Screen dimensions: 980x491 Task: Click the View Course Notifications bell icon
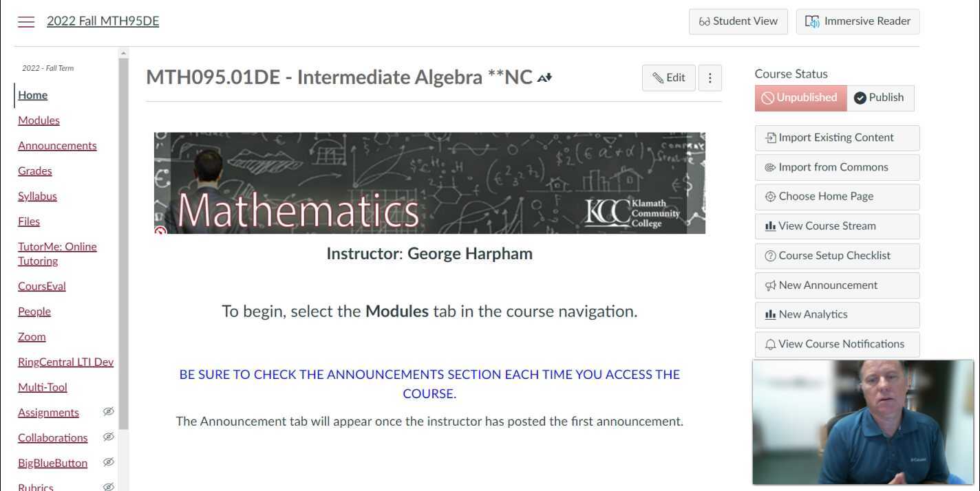[x=770, y=345]
